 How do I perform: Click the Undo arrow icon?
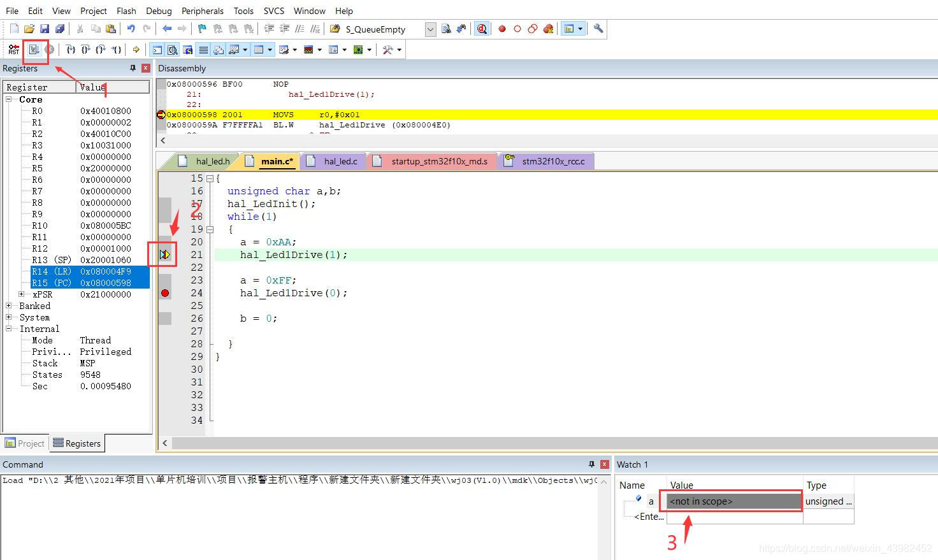click(131, 29)
